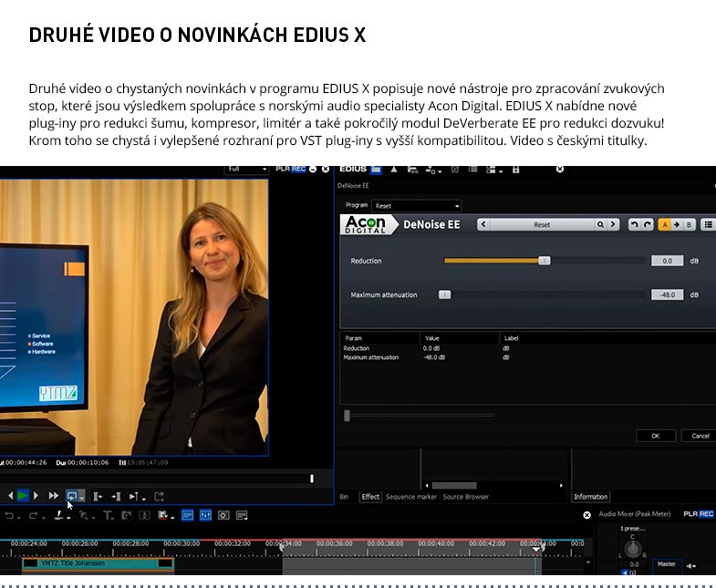Click the Acon undo arrow
Viewport: 716px width, 588px height.
click(634, 224)
